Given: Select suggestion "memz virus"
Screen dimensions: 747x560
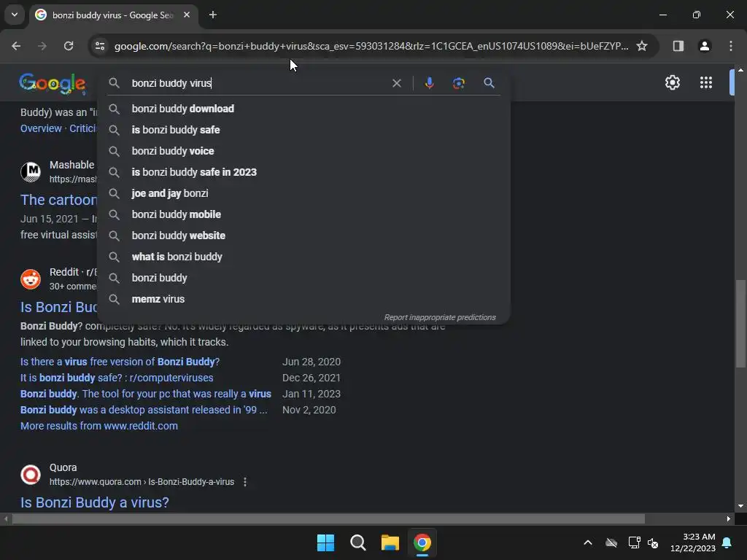Looking at the screenshot, I should tap(304, 299).
